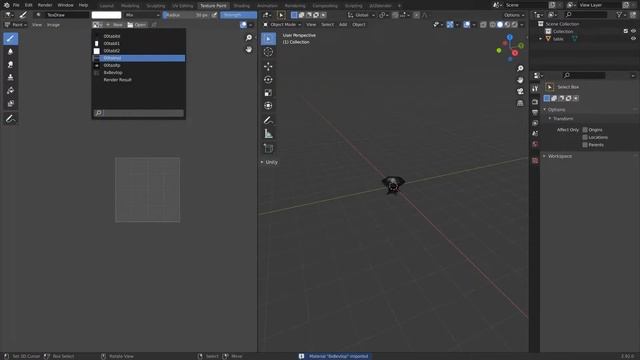Click the Blender logo menu icon
The height and width of the screenshot is (360, 640).
[x=7, y=5]
